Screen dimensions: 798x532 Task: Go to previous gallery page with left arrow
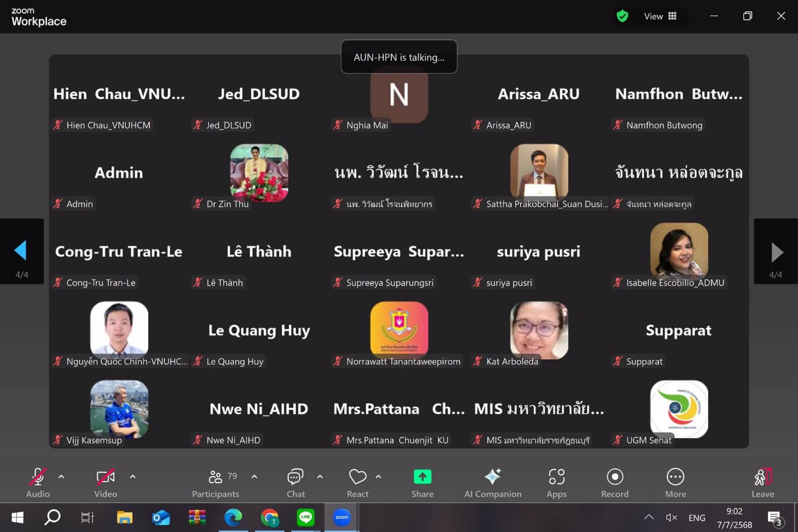[x=21, y=251]
